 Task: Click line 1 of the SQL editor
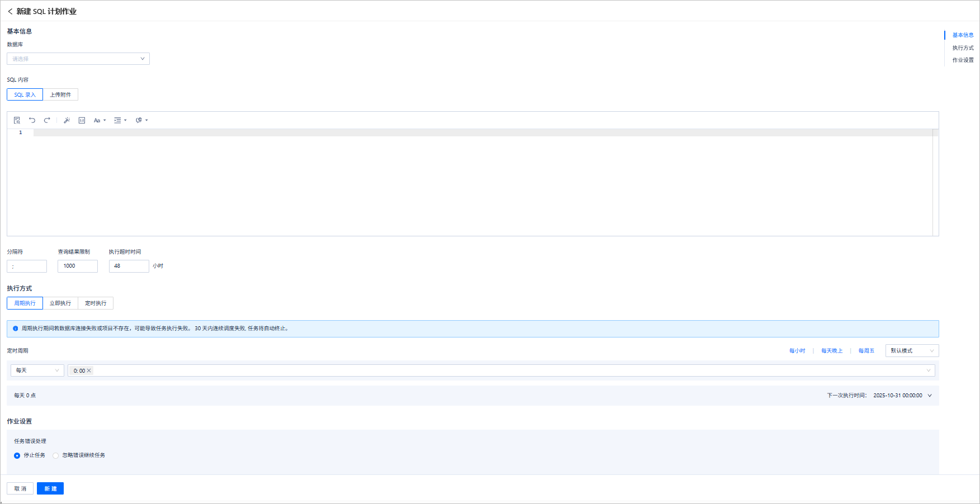click(x=482, y=132)
